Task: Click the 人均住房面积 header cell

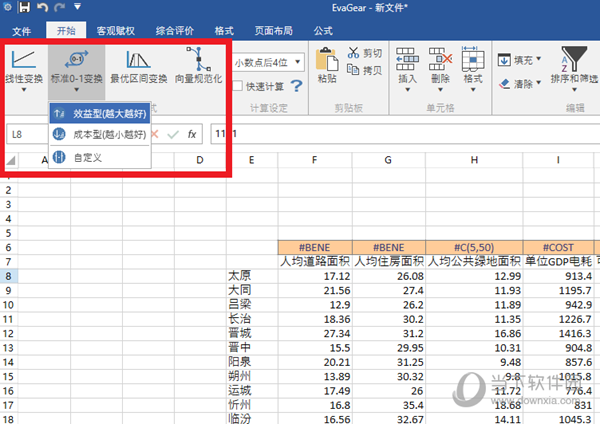Action: [x=388, y=261]
